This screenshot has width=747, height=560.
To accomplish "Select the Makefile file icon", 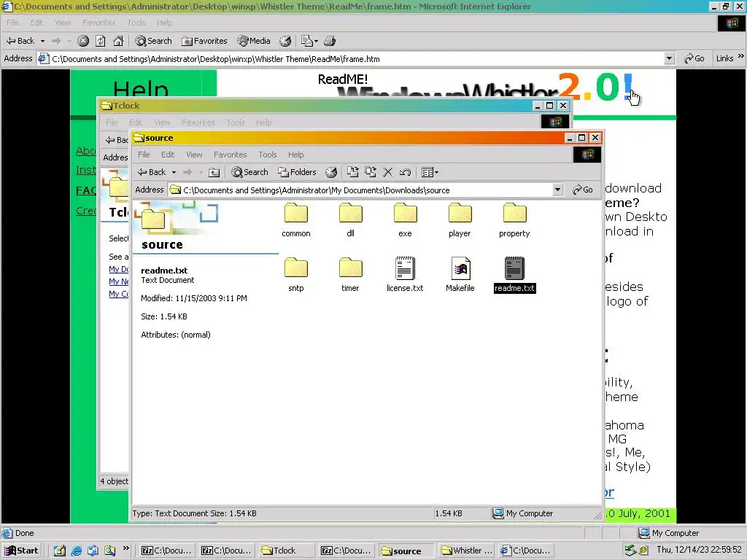I will click(x=460, y=268).
